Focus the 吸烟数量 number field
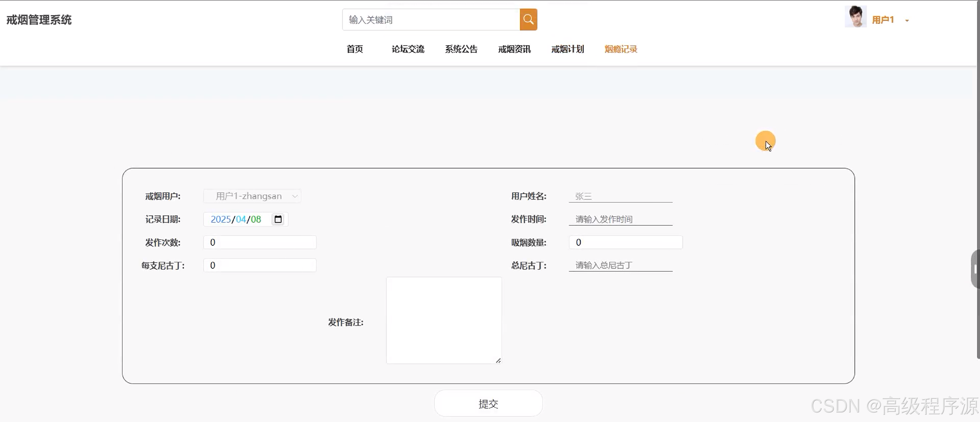 pyautogui.click(x=625, y=242)
